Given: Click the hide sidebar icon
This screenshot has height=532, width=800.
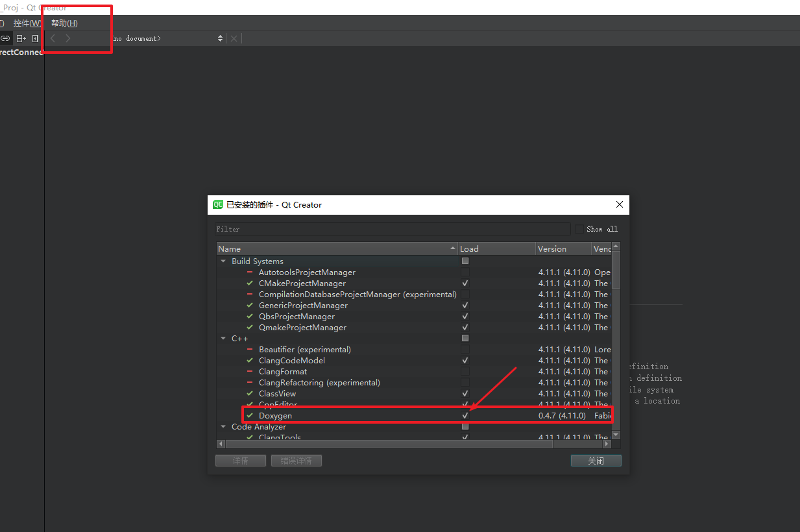Looking at the screenshot, I should click(35, 38).
